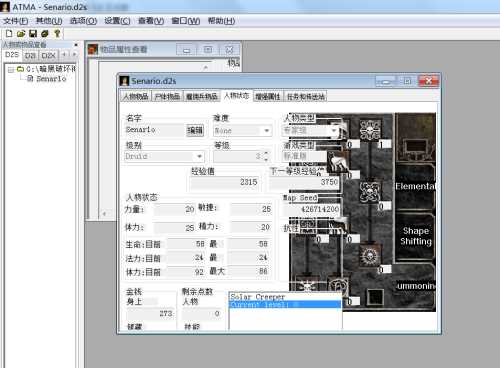Switch to the 人物物品 tab
Screen dimensions: 500x368
135,97
